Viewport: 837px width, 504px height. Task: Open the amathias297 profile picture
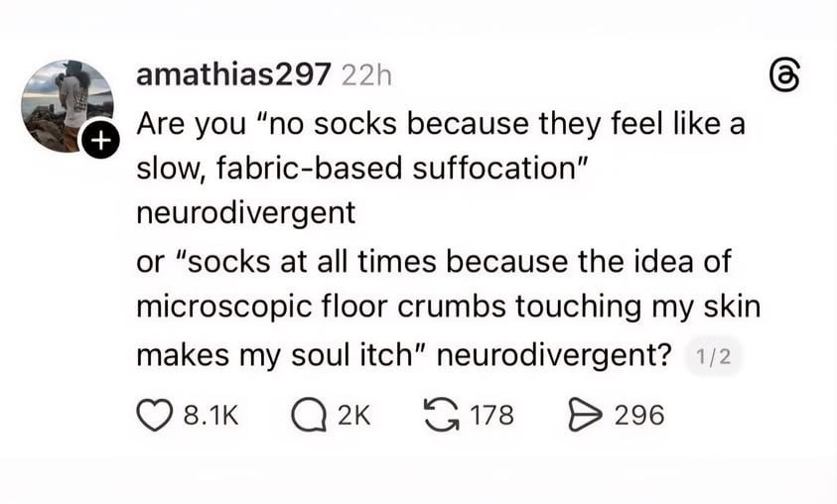66,104
